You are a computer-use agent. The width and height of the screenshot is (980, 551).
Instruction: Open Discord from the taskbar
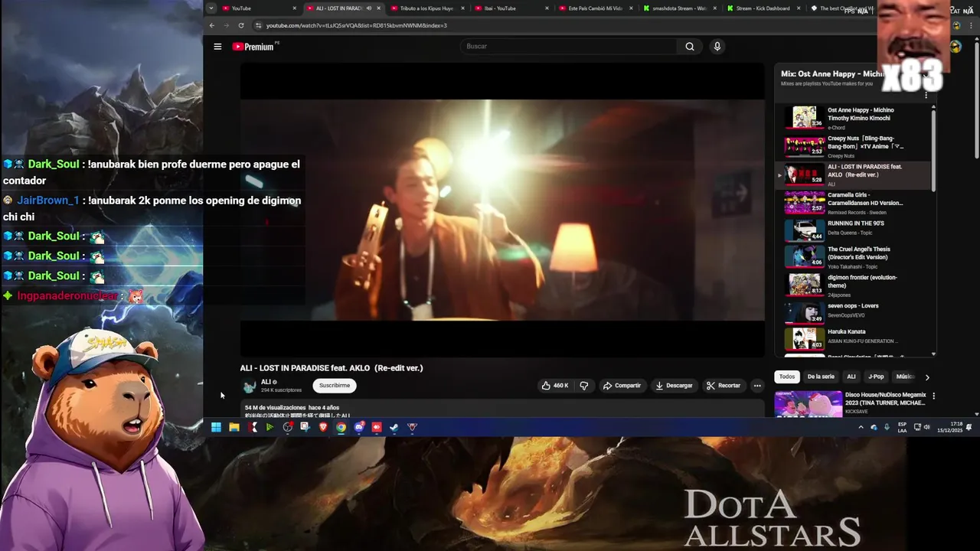click(359, 427)
